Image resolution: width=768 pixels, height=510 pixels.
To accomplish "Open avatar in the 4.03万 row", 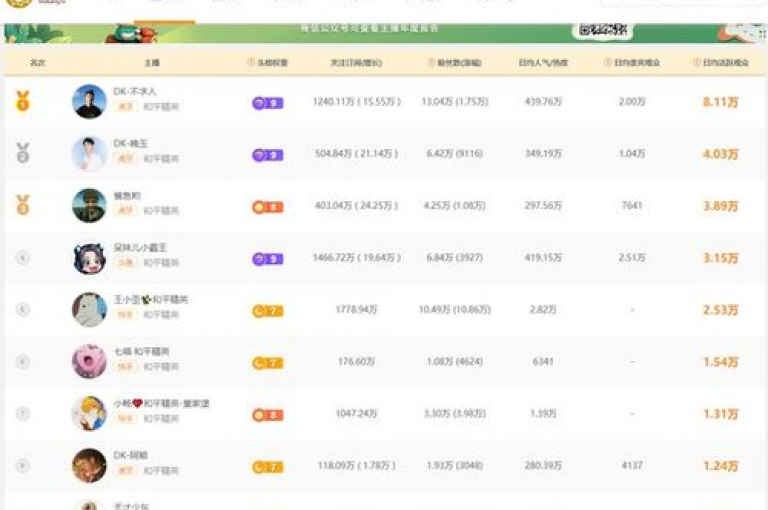I will (x=89, y=153).
